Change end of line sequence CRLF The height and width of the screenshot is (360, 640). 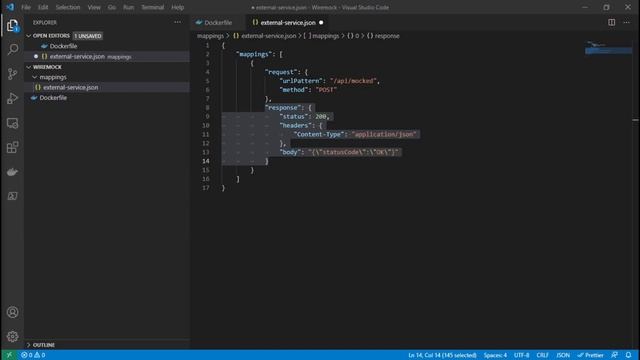pyautogui.click(x=542, y=355)
